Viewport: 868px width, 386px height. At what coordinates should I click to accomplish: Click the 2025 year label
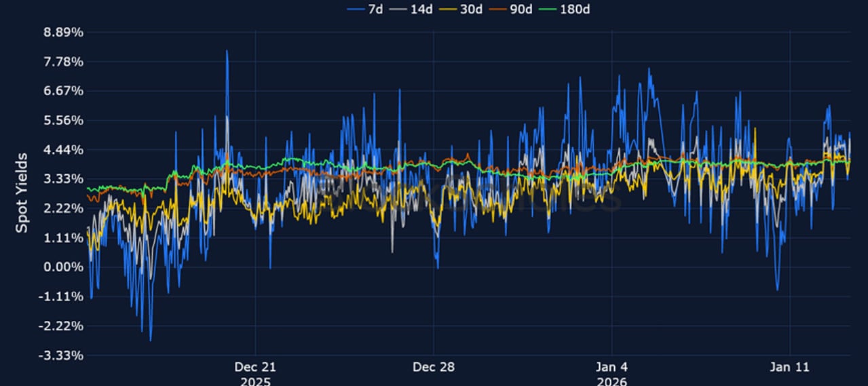tap(255, 381)
